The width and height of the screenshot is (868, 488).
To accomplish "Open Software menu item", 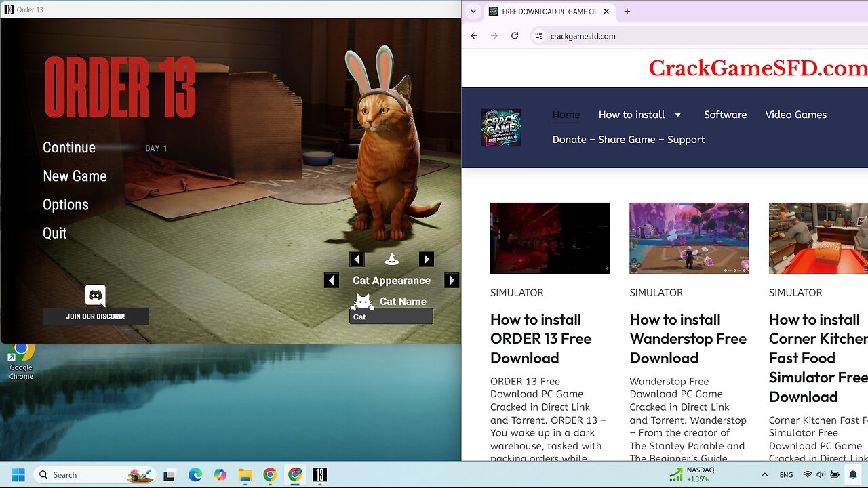I will (x=725, y=115).
